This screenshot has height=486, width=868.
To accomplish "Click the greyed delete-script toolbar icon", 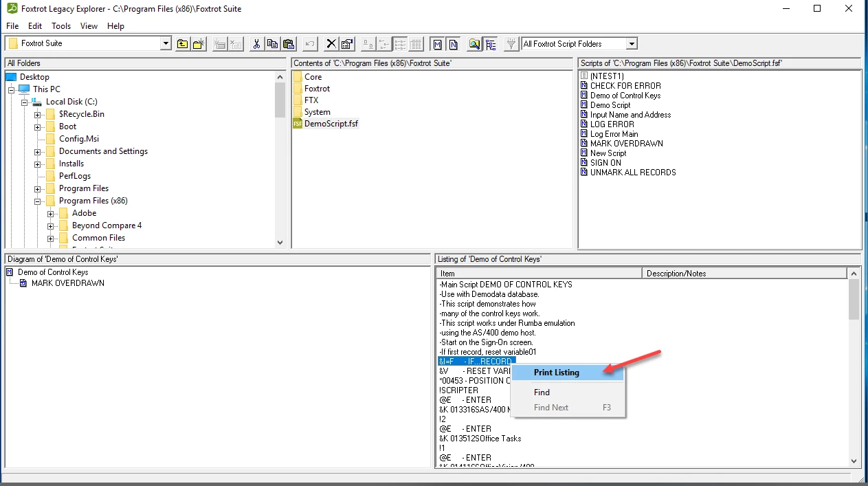I will [236, 44].
